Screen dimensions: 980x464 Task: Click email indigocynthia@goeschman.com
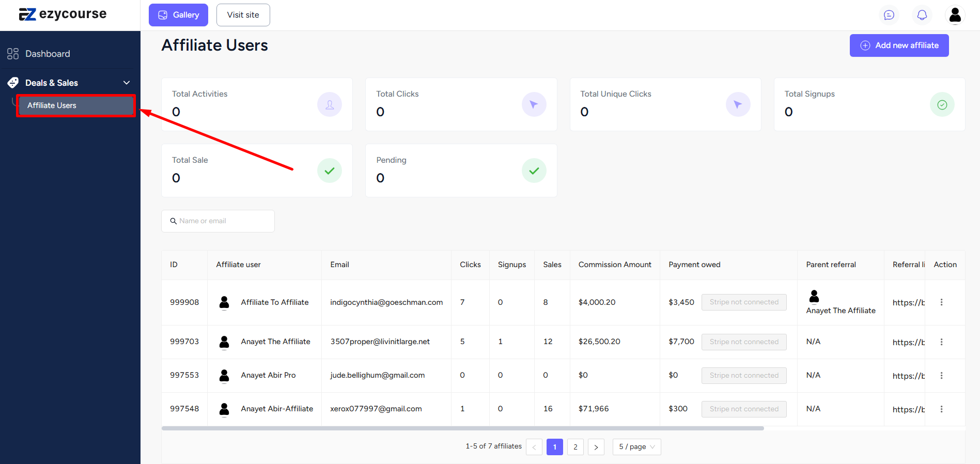pos(386,302)
